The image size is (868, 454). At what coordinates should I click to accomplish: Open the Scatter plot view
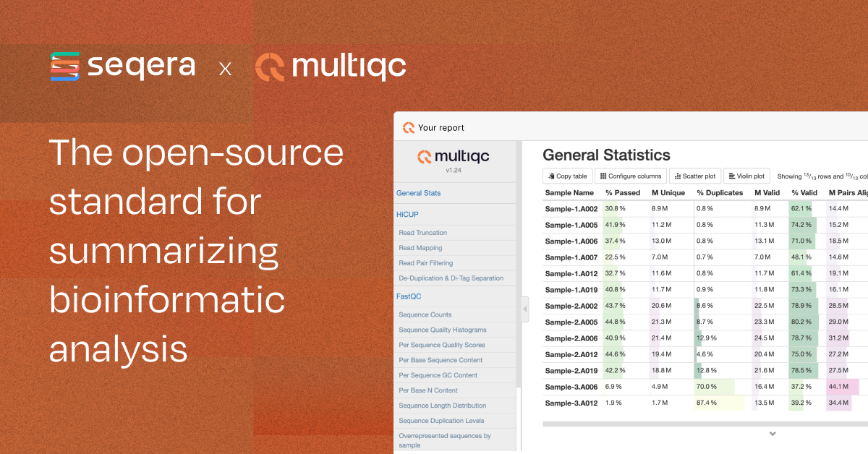click(x=694, y=176)
